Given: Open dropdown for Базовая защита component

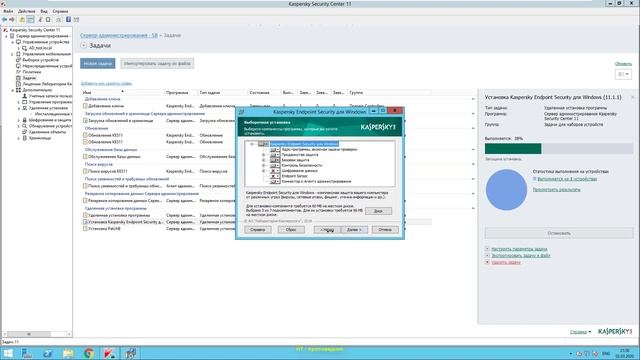Looking at the screenshot, I should 275,160.
